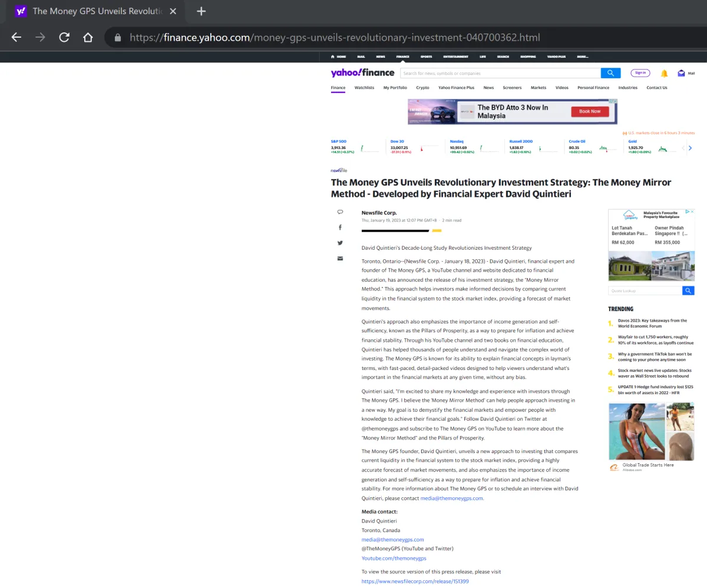The height and width of the screenshot is (588, 707).
Task: Open the Youtube.com/themoneygps link
Action: pos(394,558)
